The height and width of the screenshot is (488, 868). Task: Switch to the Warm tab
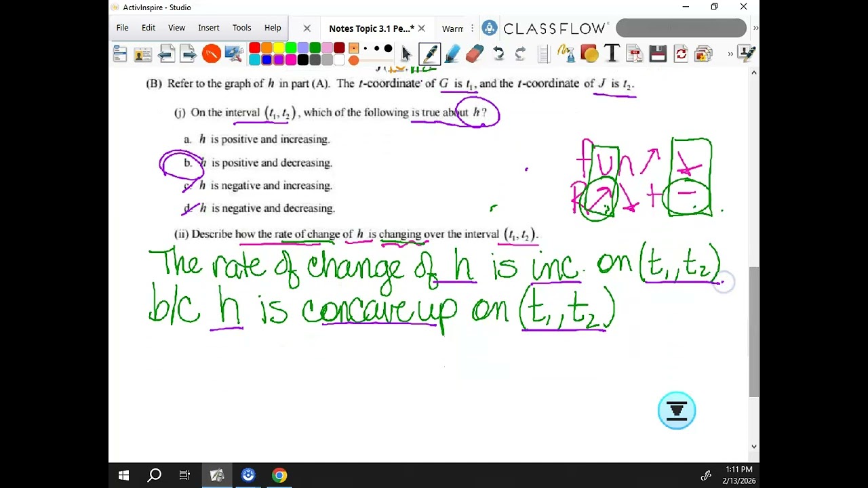[452, 28]
